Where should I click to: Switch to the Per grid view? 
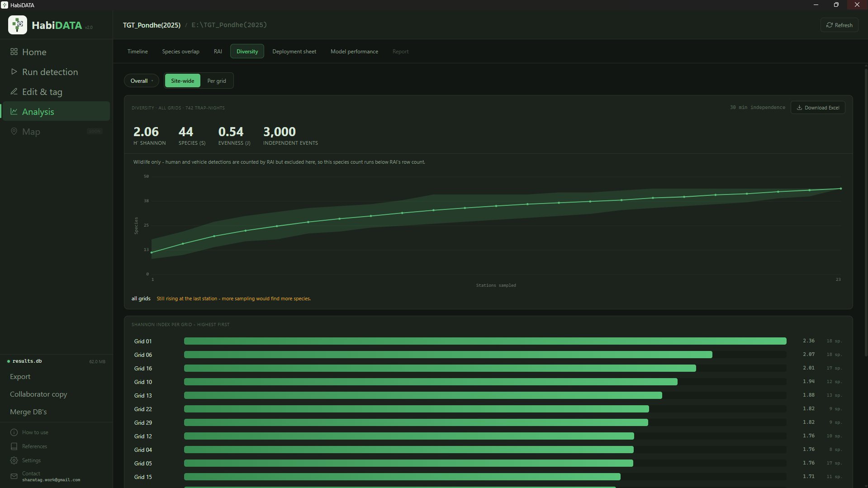click(217, 81)
